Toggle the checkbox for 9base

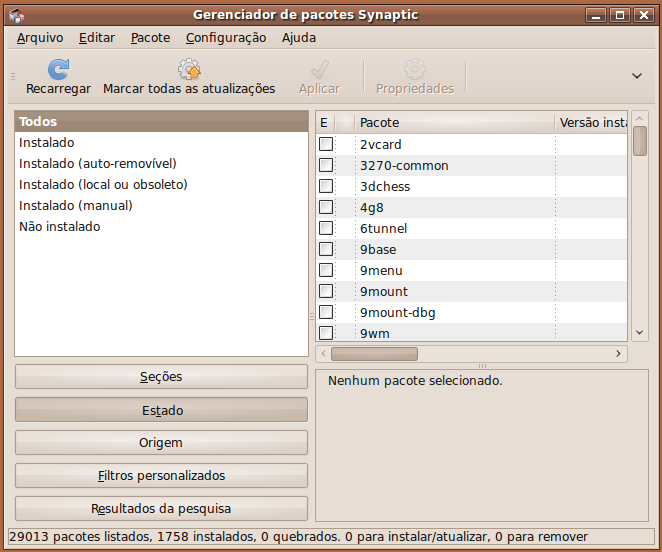tap(326, 249)
